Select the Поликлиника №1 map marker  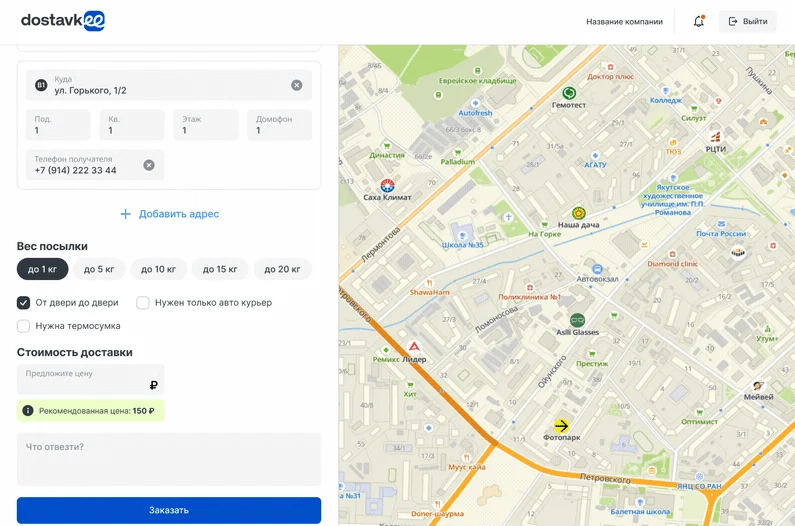click(x=530, y=288)
